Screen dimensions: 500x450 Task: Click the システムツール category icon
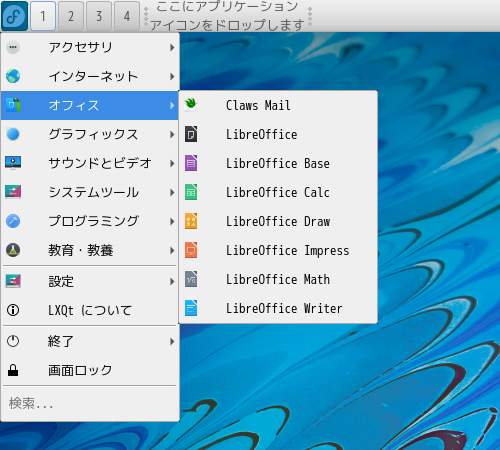click(13, 192)
